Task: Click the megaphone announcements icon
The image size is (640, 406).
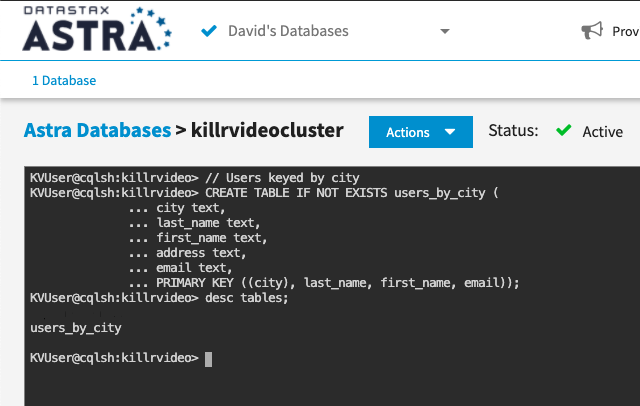Action: [592, 31]
